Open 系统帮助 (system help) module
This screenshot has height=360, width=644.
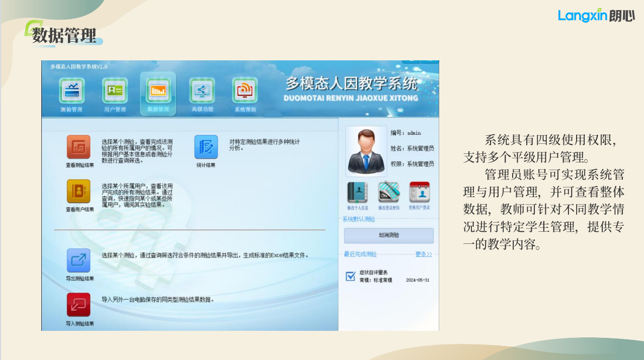[x=245, y=92]
